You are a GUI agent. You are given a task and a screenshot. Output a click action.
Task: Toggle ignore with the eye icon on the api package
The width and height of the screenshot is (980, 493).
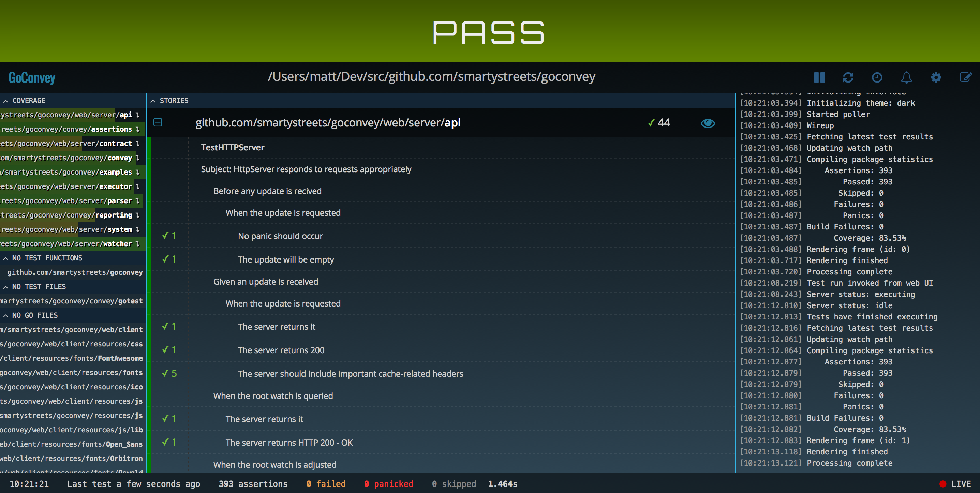click(708, 123)
